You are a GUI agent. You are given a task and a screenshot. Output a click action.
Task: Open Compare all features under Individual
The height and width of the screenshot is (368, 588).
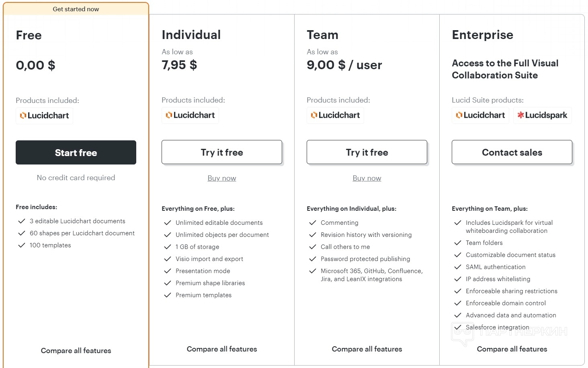pyautogui.click(x=222, y=349)
